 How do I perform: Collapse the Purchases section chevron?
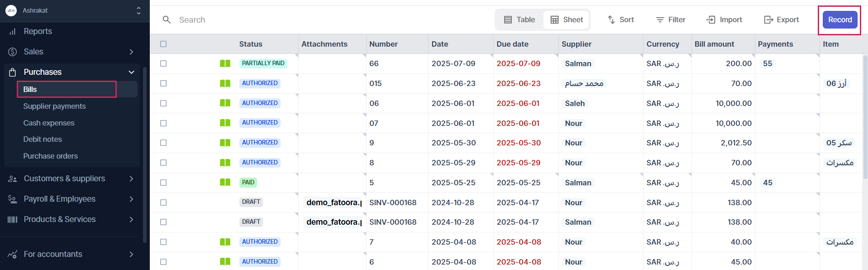tap(131, 72)
